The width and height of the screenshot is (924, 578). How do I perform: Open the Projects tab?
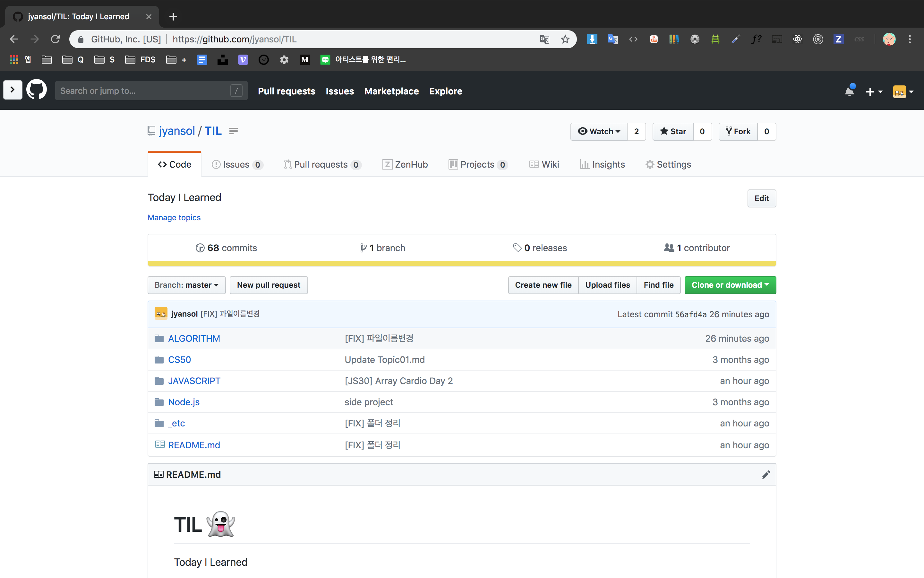tap(478, 164)
